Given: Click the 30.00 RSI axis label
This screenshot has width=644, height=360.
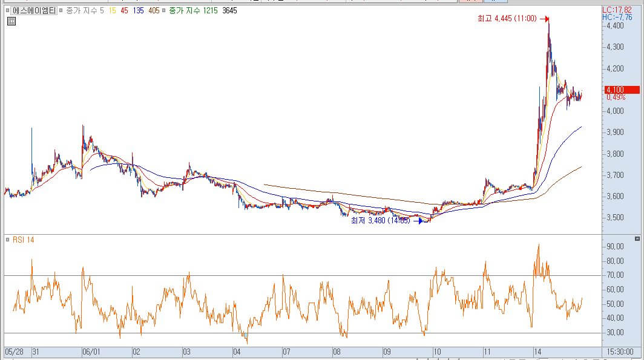Looking at the screenshot, I should tap(615, 333).
